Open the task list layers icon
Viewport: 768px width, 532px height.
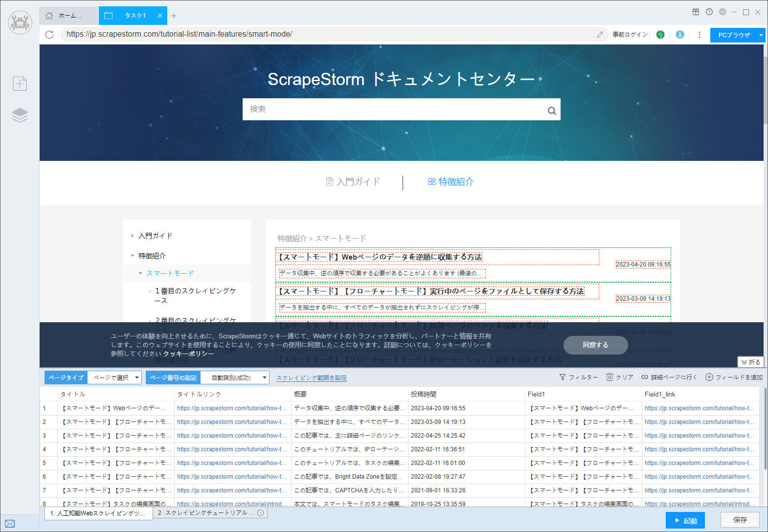click(20, 115)
